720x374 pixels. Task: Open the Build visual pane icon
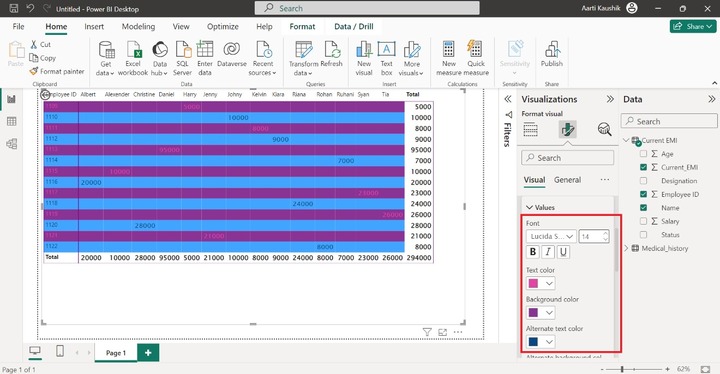point(530,130)
